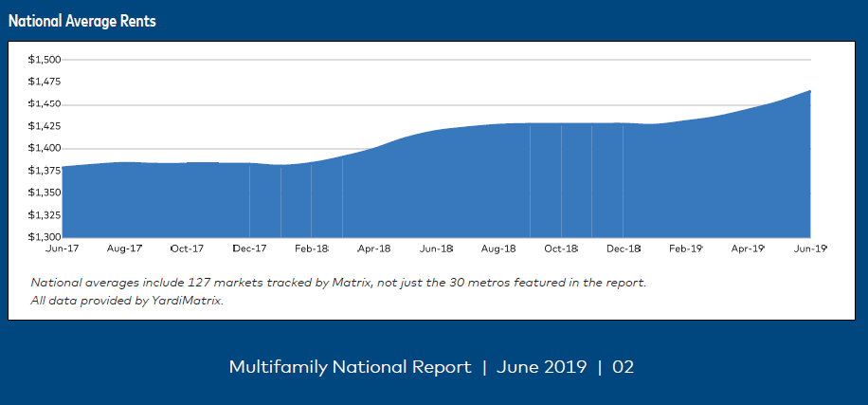868x405 pixels.
Task: Click the Oct-17 x-axis label
Action: [187, 249]
